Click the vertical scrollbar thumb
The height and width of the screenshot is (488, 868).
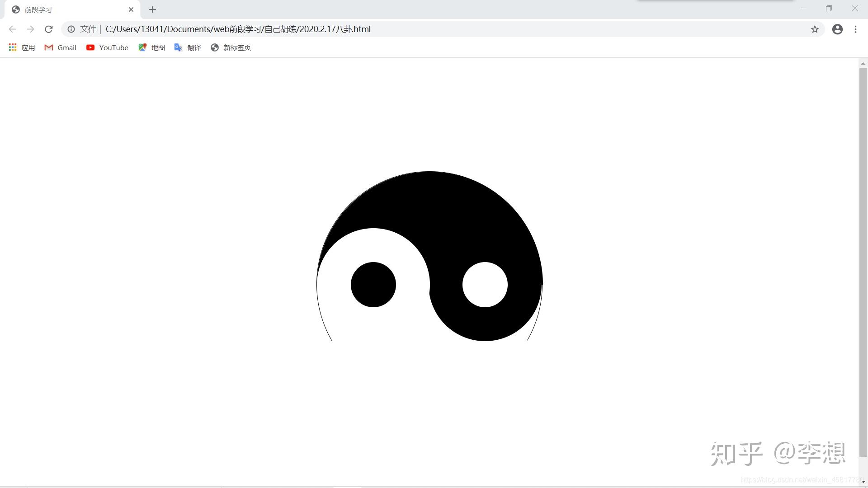point(863,262)
